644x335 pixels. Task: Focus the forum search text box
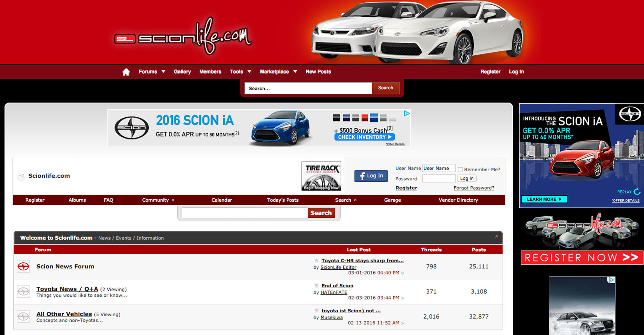tap(245, 213)
